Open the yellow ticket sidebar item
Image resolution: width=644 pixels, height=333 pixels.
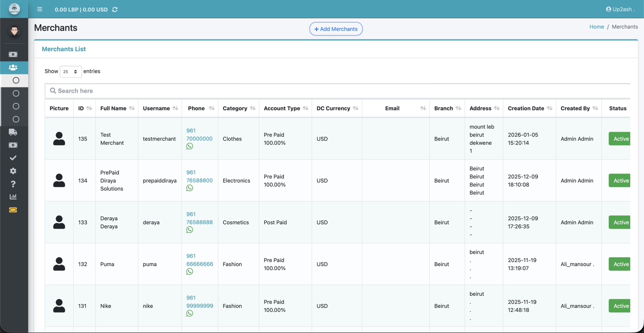point(13,210)
